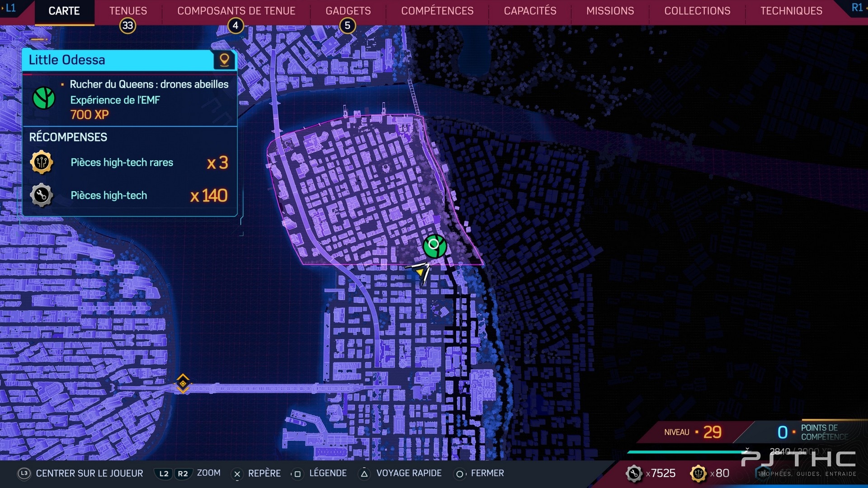Image resolution: width=868 pixels, height=488 pixels.
Task: Click the 4 badge under COMPOSANTS DE TENUE
Action: [x=235, y=26]
